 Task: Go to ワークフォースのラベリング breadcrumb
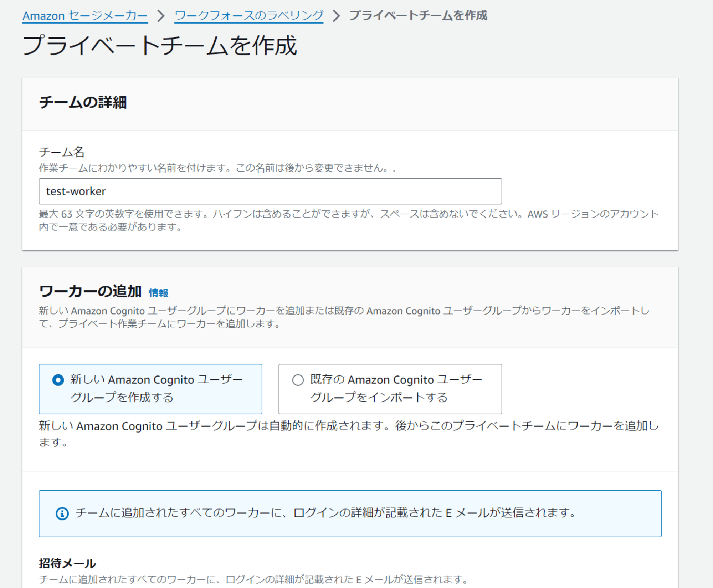click(249, 16)
